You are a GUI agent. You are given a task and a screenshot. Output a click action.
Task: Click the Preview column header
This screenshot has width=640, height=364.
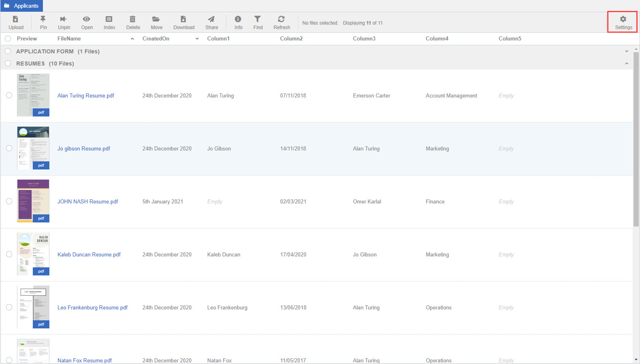(27, 39)
